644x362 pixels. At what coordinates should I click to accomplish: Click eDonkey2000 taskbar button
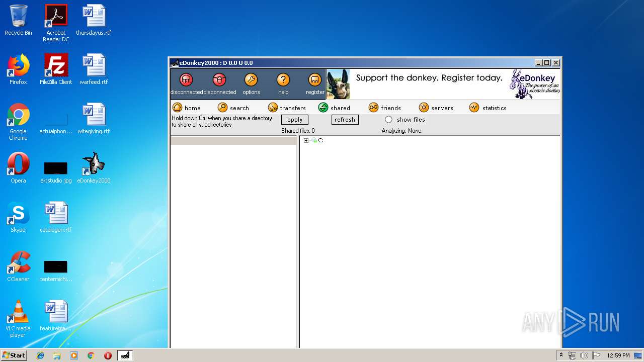(125, 355)
